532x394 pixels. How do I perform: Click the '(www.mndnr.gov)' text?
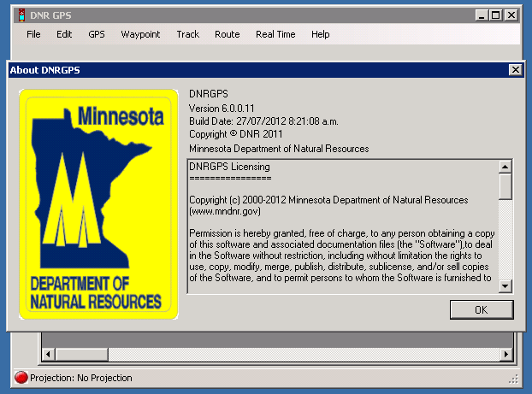click(x=225, y=211)
